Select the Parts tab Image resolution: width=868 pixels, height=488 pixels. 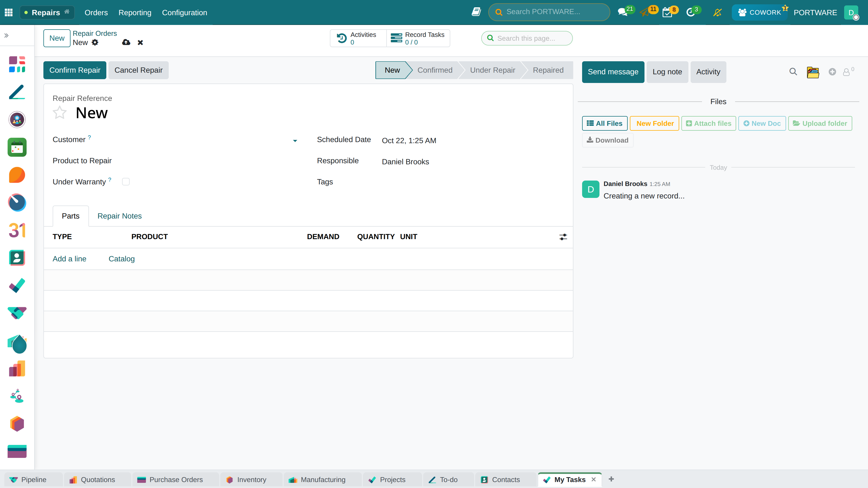71,216
